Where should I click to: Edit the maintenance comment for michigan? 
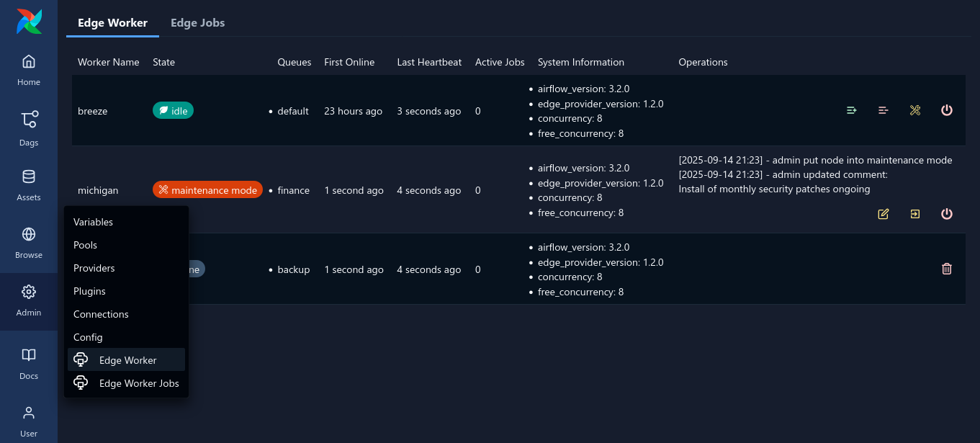point(884,214)
